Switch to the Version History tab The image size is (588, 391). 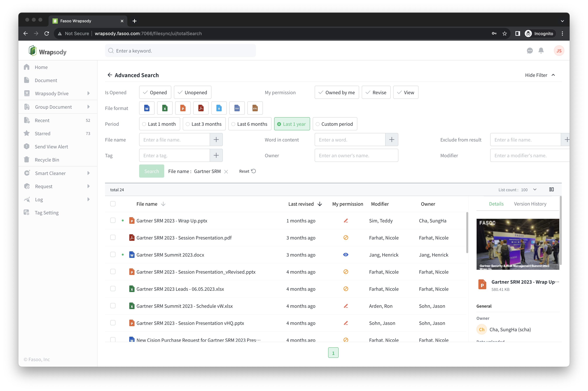pyautogui.click(x=530, y=204)
